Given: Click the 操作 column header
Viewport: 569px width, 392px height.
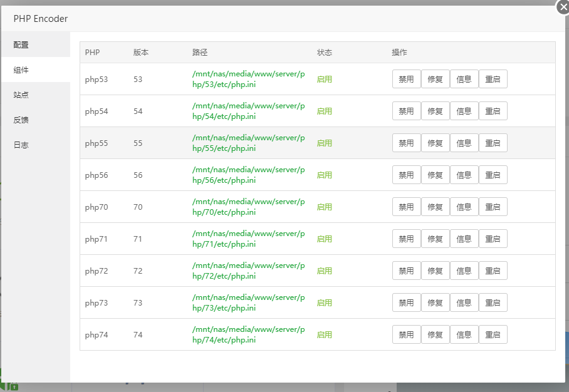Looking at the screenshot, I should click(400, 52).
